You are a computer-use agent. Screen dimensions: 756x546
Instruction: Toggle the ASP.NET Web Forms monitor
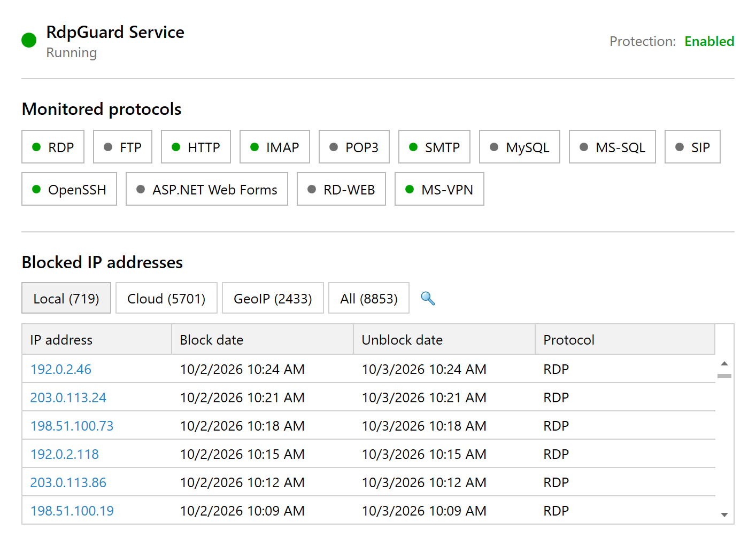pos(207,189)
